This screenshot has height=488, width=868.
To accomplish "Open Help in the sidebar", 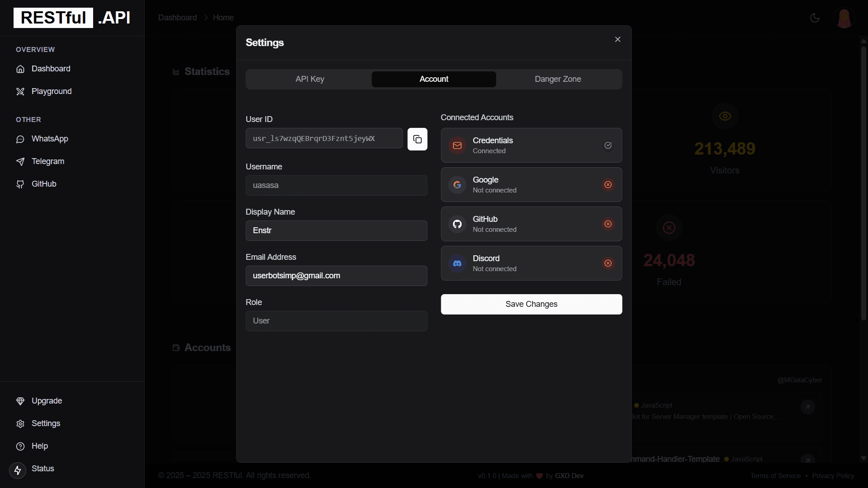I will pyautogui.click(x=39, y=446).
